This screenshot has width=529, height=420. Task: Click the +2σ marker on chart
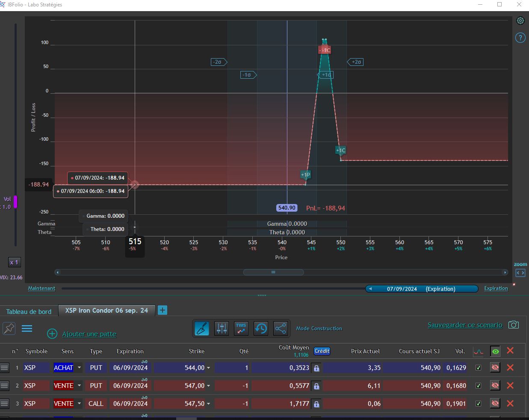tap(355, 62)
